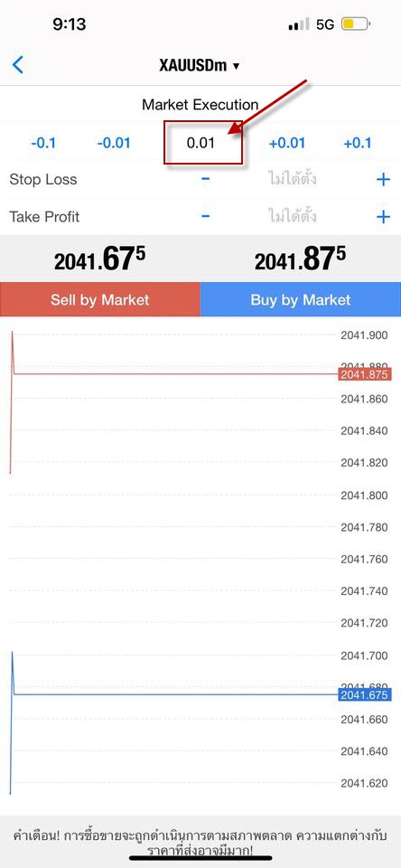Open the XAUUSDm symbol dropdown
The height and width of the screenshot is (868, 401).
point(200,65)
